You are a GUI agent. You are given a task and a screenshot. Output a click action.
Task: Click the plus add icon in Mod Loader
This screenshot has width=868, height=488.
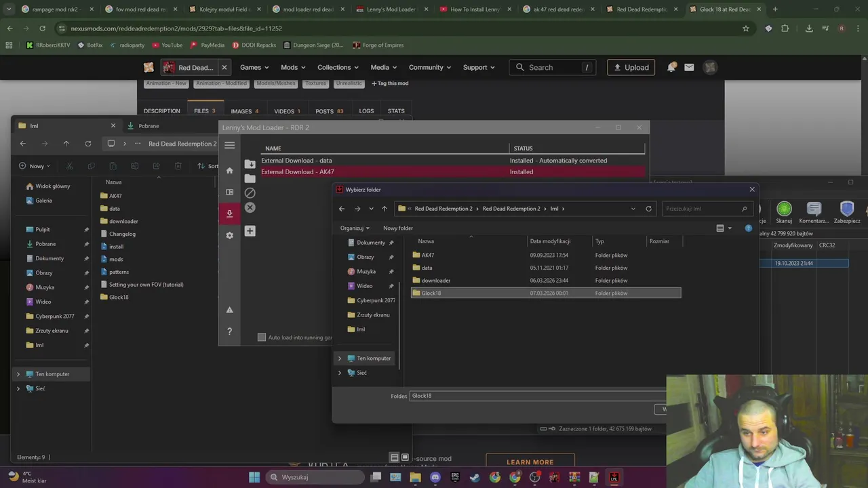[250, 231]
